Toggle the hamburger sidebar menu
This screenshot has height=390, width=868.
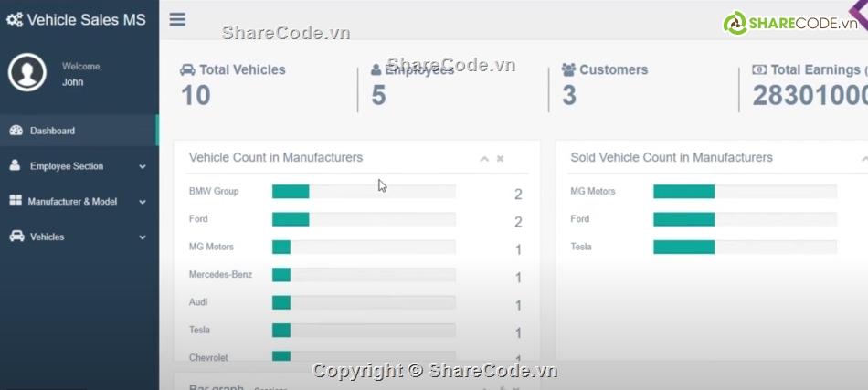pos(177,20)
